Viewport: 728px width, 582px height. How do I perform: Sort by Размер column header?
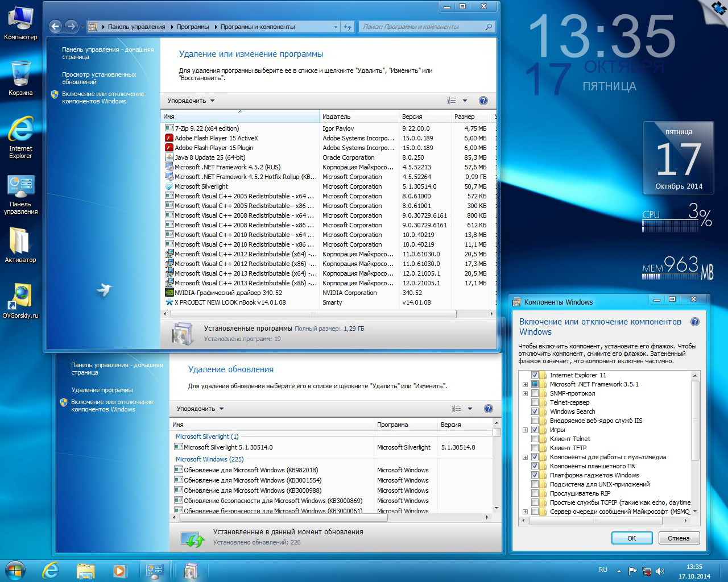coord(471,117)
